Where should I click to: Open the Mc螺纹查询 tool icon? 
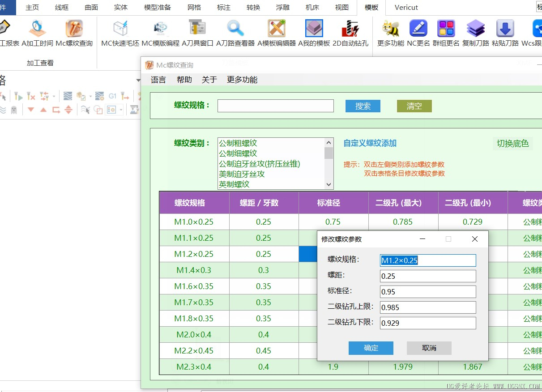click(x=74, y=29)
